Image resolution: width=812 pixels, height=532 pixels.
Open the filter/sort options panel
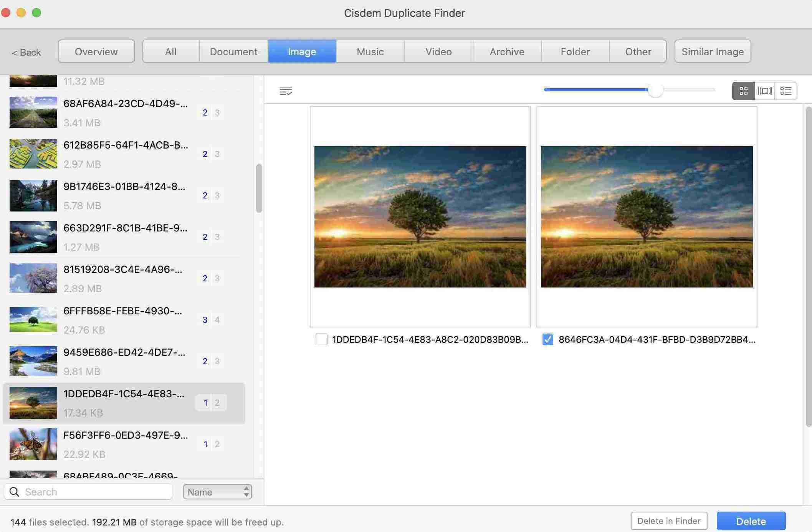286,90
